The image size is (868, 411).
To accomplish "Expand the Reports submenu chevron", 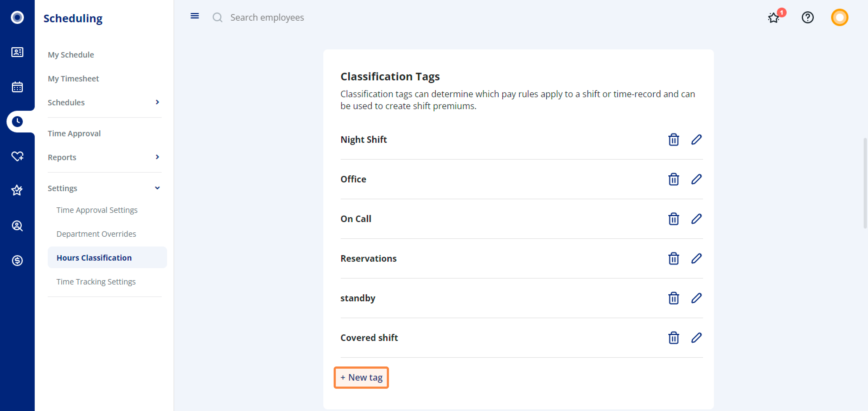I will pyautogui.click(x=157, y=157).
